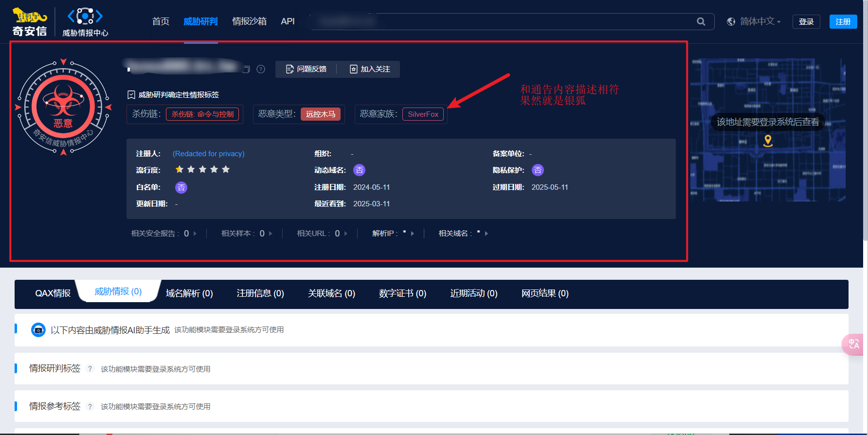Viewport: 868px width, 435px height.
Task: Click last seen date 2025-03-11
Action: (x=371, y=204)
